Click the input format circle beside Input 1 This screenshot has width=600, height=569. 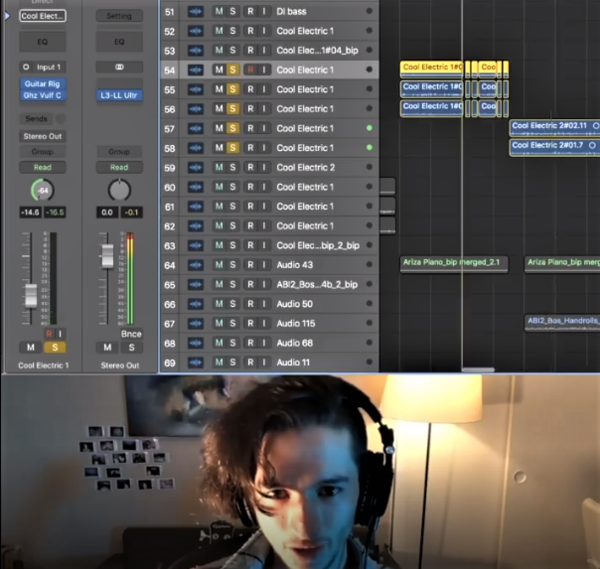click(26, 67)
